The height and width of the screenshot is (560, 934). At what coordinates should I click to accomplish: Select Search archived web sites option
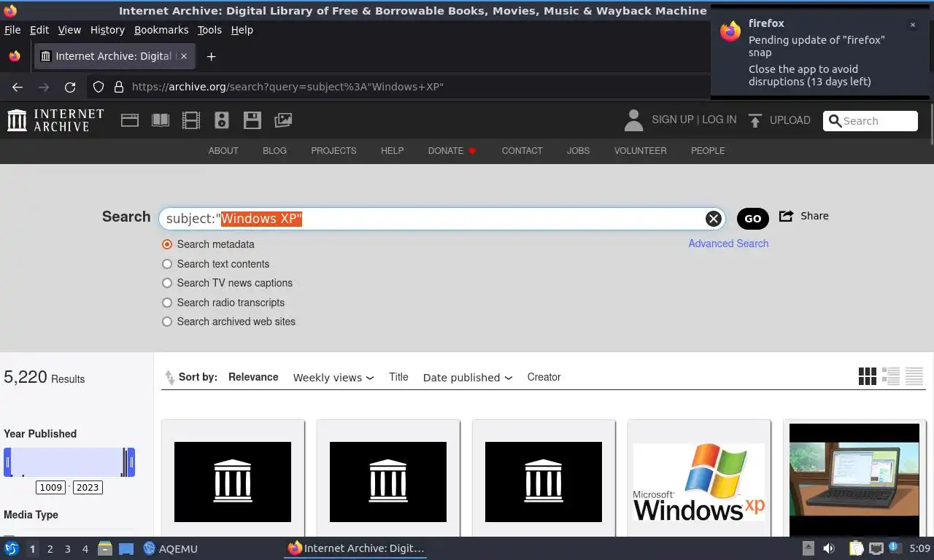167,322
